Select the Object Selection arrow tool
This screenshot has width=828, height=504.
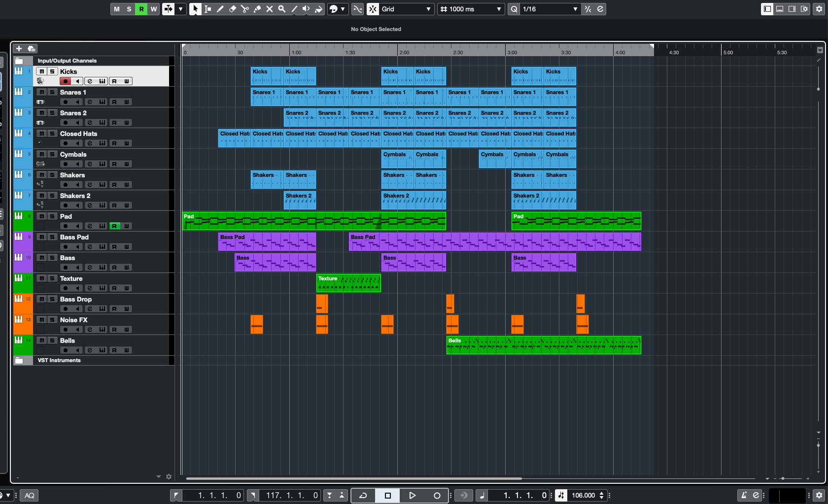click(195, 9)
